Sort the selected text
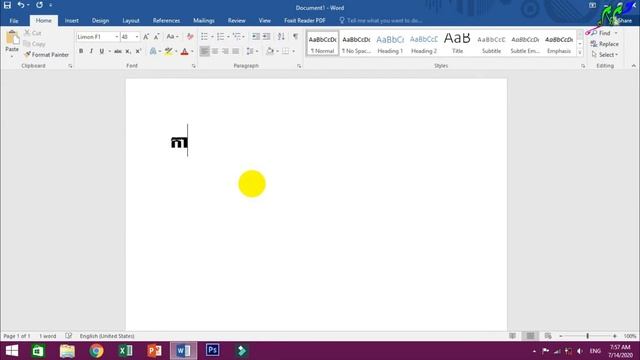Screen dimensions: 640x360 [281, 37]
